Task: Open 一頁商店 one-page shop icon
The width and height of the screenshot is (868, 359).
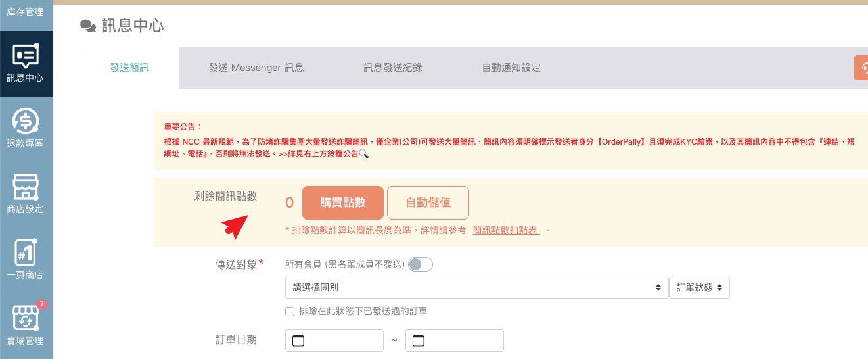Action: coord(26,254)
